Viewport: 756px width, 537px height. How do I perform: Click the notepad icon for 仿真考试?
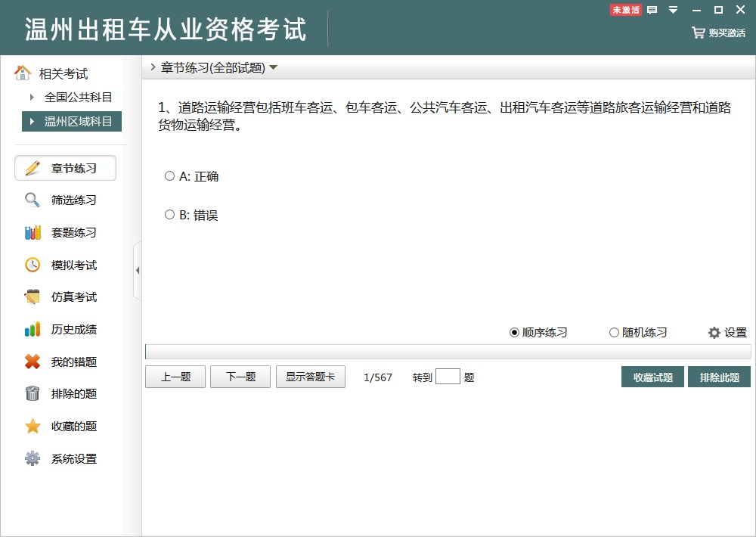(x=33, y=296)
